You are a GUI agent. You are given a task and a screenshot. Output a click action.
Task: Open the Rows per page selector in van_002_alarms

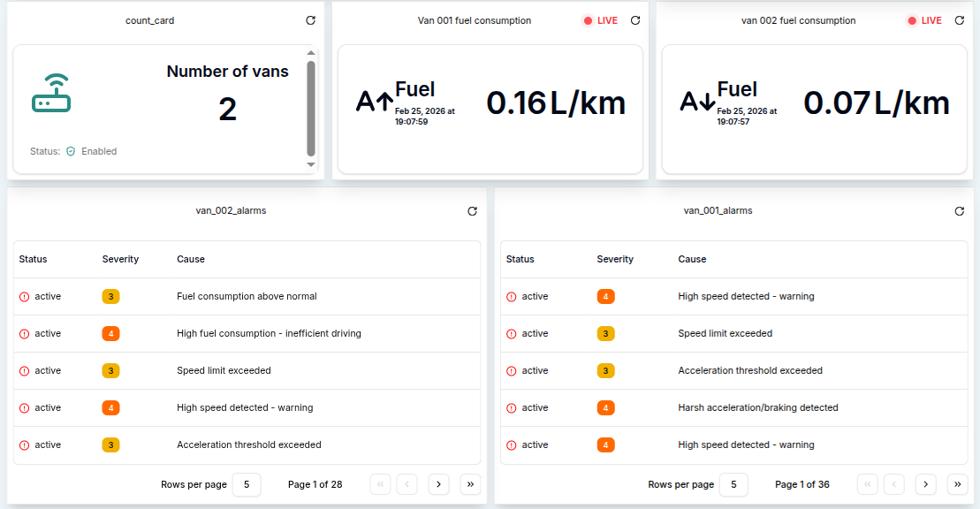tap(247, 484)
